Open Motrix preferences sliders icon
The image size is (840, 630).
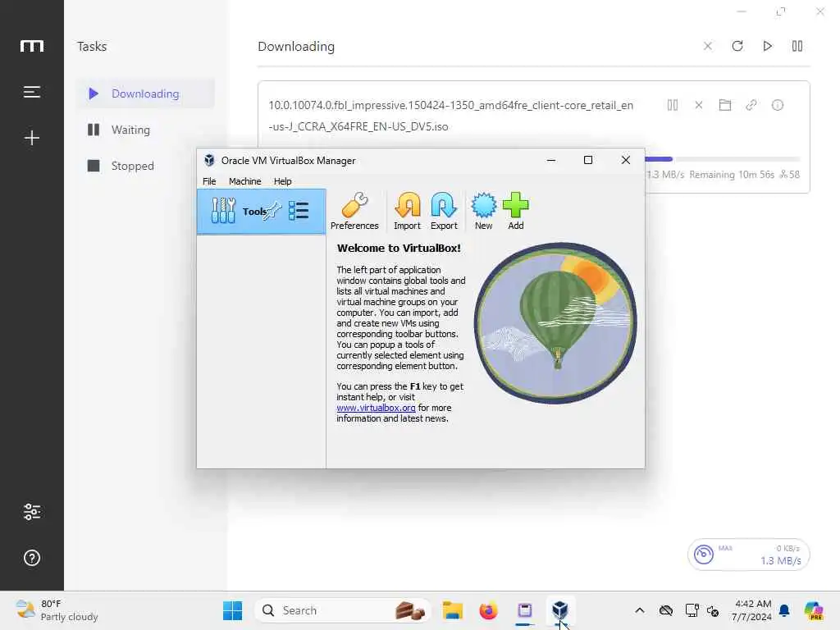(x=32, y=512)
